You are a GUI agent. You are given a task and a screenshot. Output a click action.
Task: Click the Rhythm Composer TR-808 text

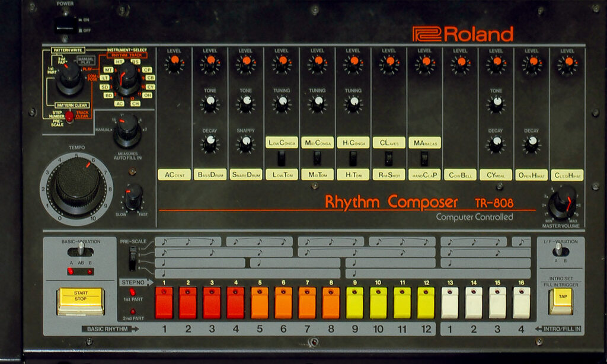coord(419,202)
